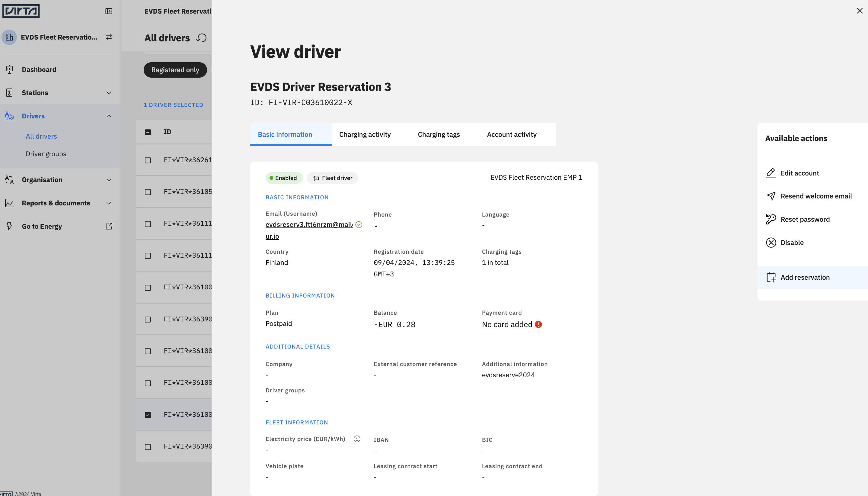Close the View driver panel
Screen dimensions: 868x496
pyautogui.click(x=860, y=11)
